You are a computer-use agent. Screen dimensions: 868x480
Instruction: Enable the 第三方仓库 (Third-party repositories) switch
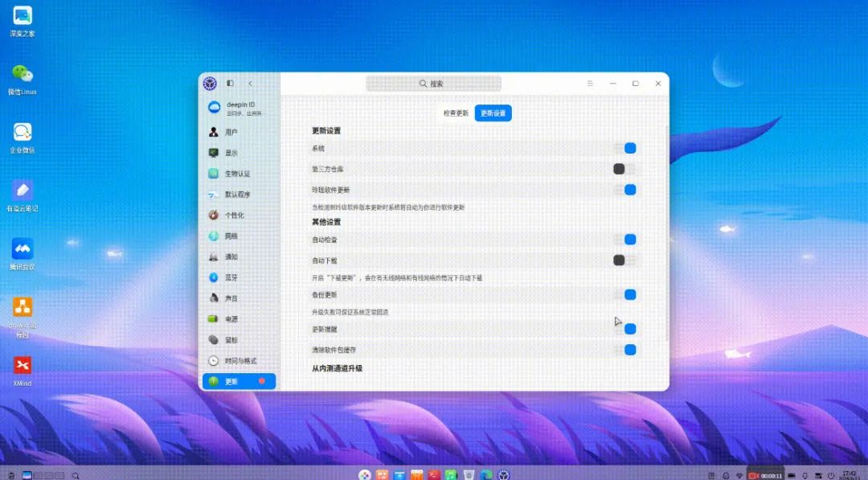pos(625,169)
